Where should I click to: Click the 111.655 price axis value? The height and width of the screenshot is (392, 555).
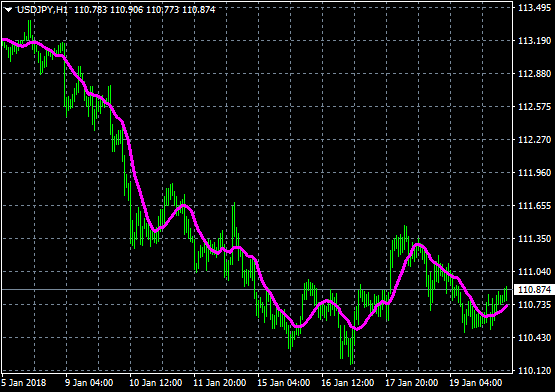[534, 206]
